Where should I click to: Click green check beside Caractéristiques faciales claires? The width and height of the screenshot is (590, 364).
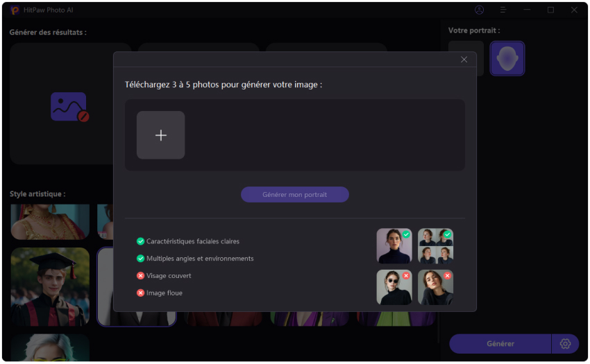[140, 241]
